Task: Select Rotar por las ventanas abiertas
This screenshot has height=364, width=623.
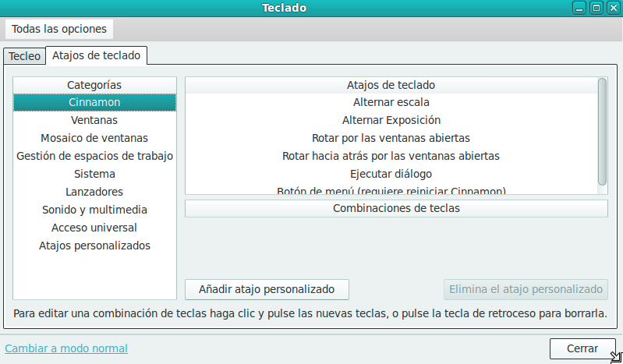Action: tap(391, 138)
